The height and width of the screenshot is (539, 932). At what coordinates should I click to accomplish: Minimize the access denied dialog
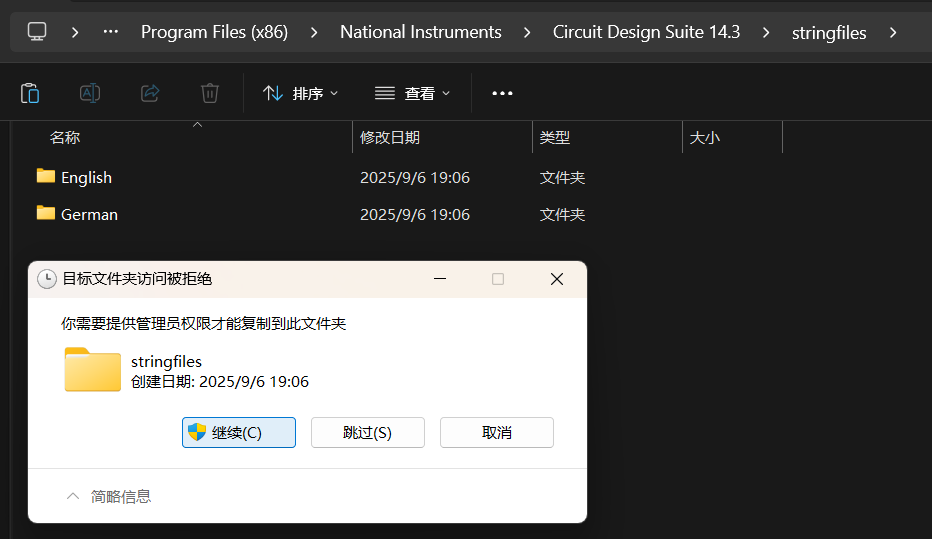tap(440, 279)
